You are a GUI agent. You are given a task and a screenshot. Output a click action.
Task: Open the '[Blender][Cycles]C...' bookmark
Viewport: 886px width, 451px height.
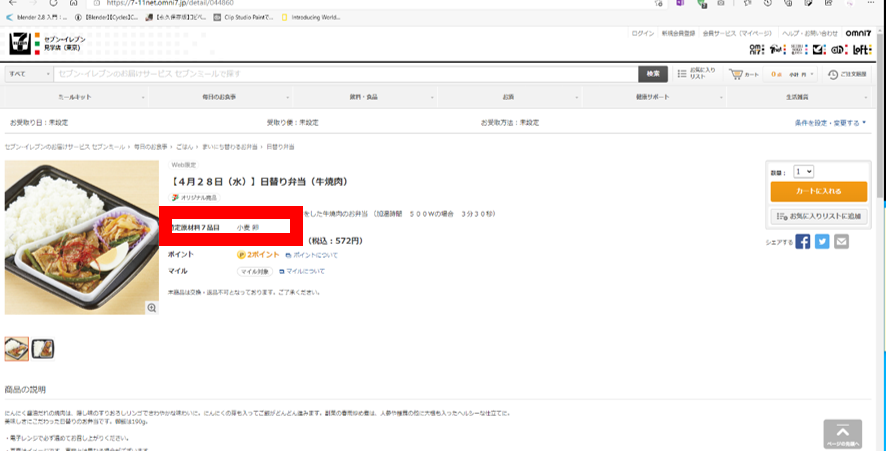[x=106, y=17]
